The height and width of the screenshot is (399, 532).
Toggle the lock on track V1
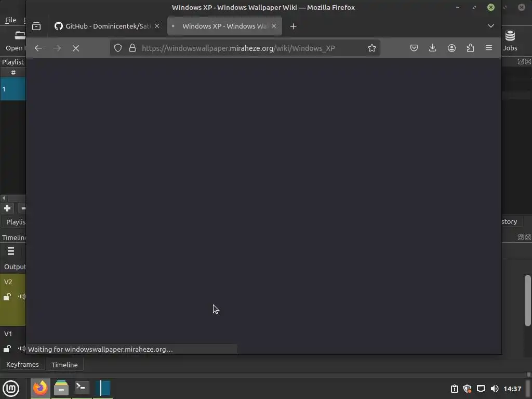(x=7, y=349)
